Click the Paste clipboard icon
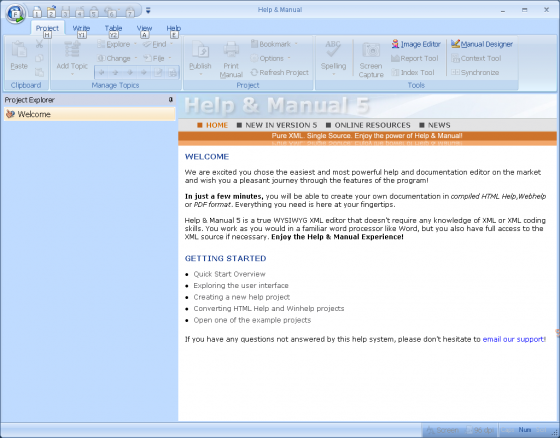Screen dimensions: 560x438 click(x=19, y=49)
